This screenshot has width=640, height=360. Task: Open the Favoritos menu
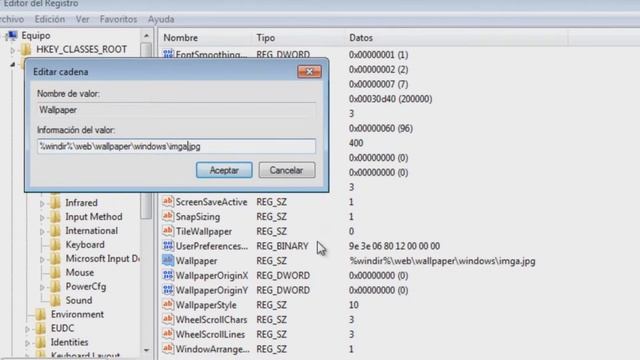pyautogui.click(x=118, y=19)
